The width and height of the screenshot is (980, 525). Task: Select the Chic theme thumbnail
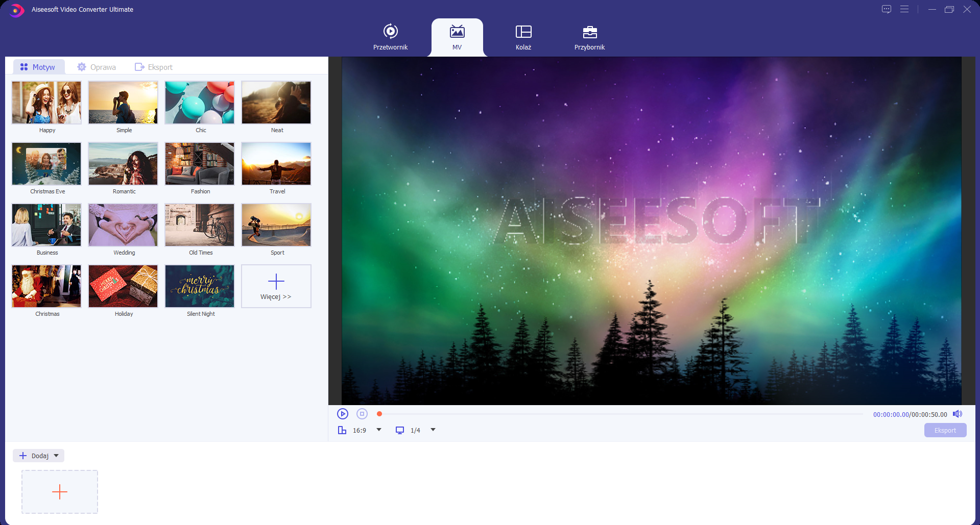click(200, 103)
